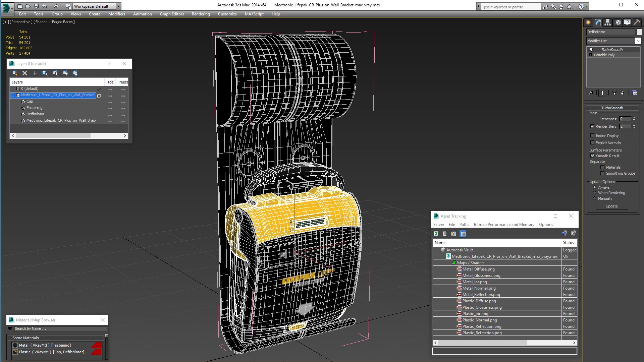Open the Modifier List dropdown
The width and height of the screenshot is (644, 362).
[x=638, y=41]
